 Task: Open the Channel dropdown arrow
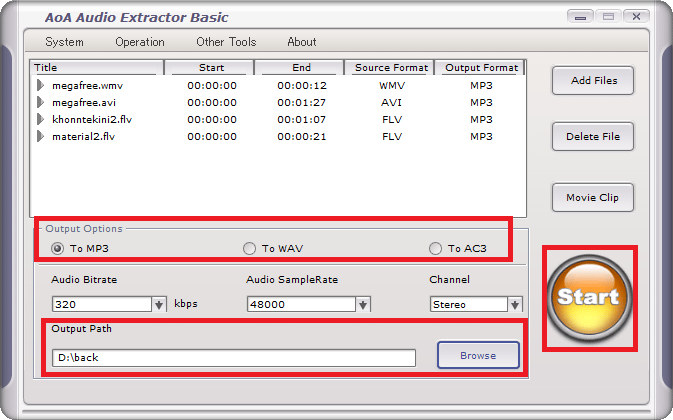tap(515, 305)
